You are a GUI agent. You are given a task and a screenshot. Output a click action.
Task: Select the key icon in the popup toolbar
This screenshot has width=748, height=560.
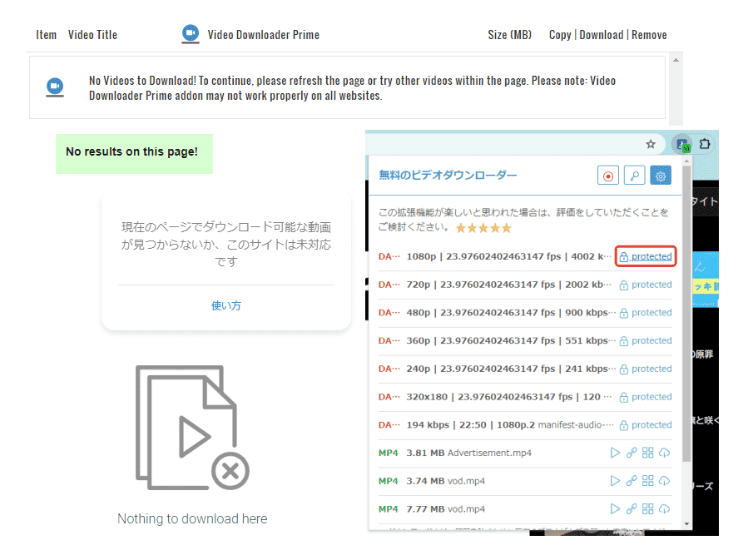pyautogui.click(x=634, y=176)
